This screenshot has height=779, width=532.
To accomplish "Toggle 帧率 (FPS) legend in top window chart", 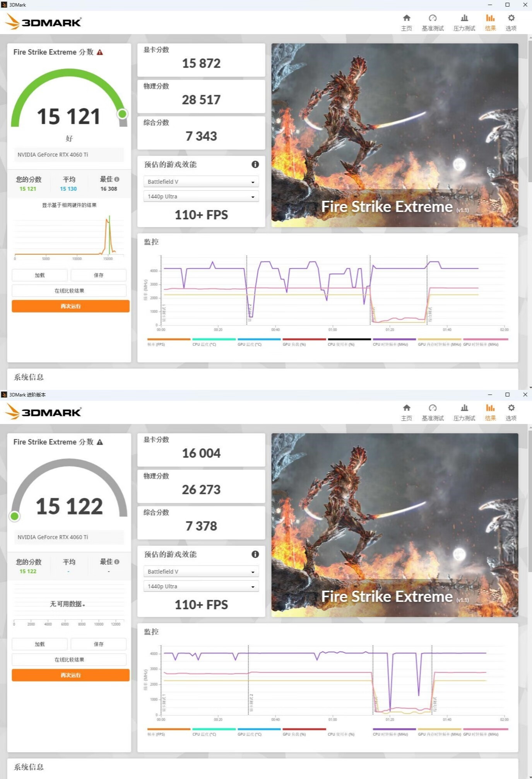I will pos(169,342).
